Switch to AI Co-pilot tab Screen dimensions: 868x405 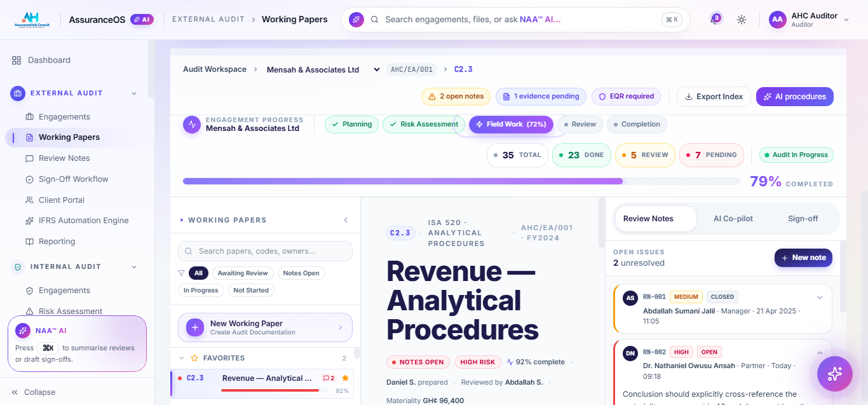(733, 219)
